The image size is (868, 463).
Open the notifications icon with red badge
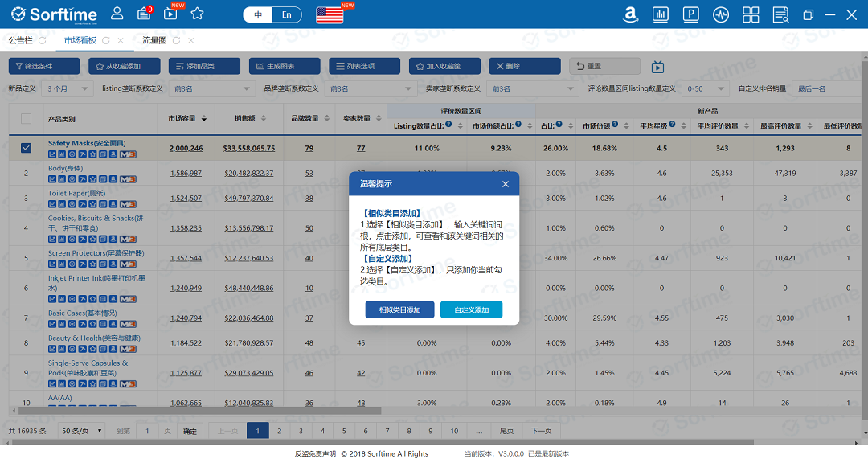(x=145, y=14)
